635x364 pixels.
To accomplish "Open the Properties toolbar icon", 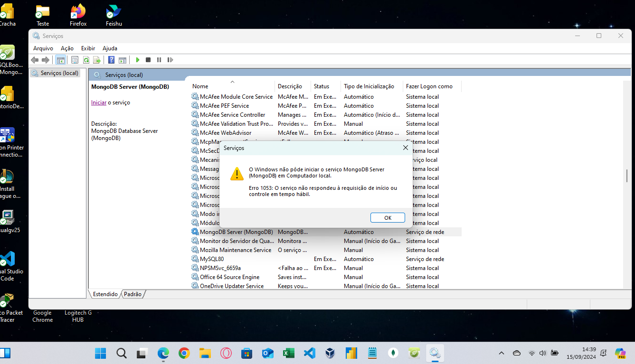I will click(75, 60).
